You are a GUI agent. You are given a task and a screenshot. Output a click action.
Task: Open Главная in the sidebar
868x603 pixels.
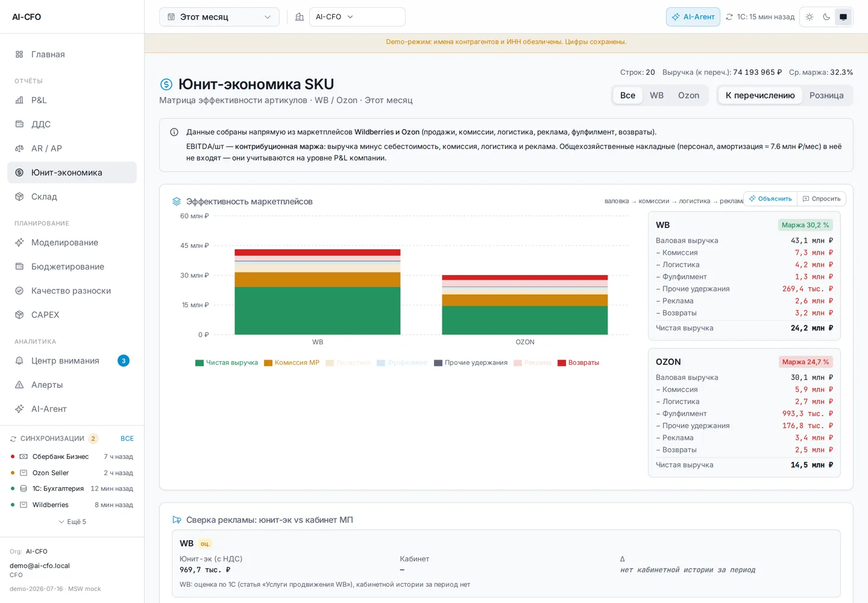[72, 54]
